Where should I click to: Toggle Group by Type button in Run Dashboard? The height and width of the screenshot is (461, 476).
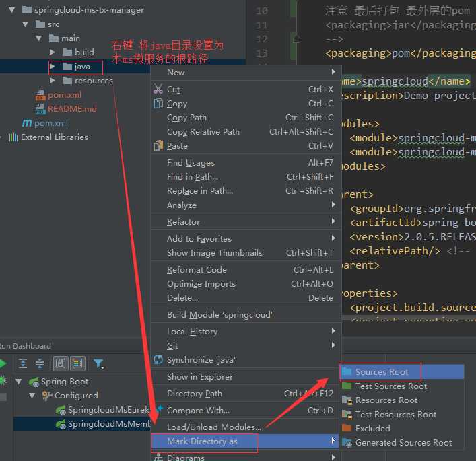pyautogui.click(x=61, y=363)
